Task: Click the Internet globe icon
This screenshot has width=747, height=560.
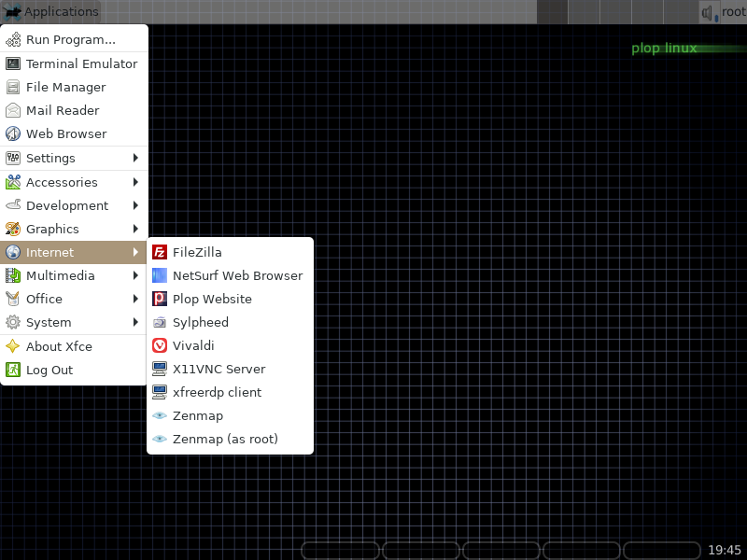Action: click(13, 252)
